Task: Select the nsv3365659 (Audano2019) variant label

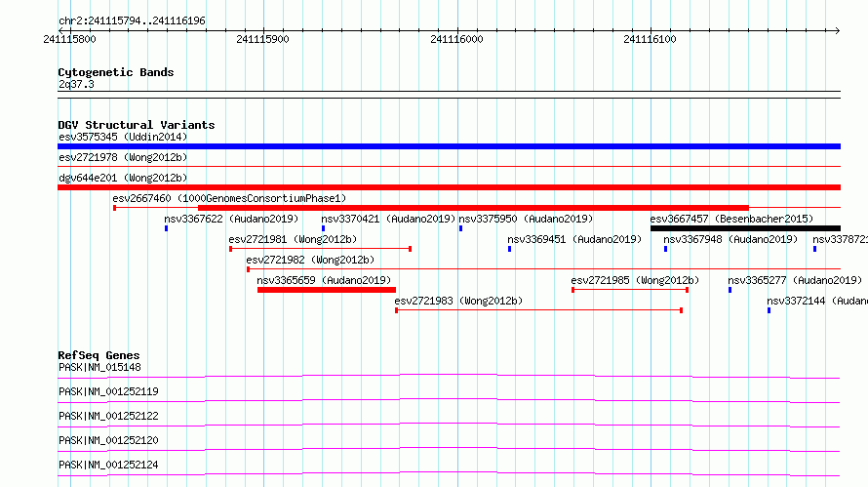Action: tap(324, 280)
